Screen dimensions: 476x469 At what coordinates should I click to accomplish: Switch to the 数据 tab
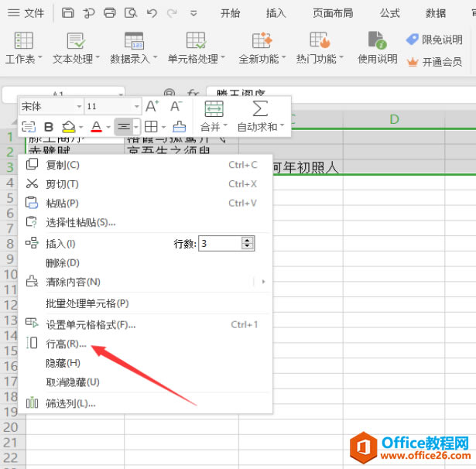pyautogui.click(x=435, y=13)
